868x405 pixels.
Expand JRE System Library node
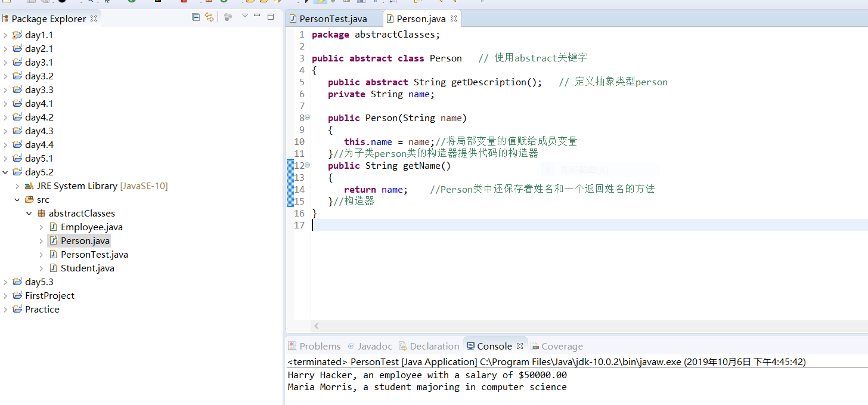17,186
